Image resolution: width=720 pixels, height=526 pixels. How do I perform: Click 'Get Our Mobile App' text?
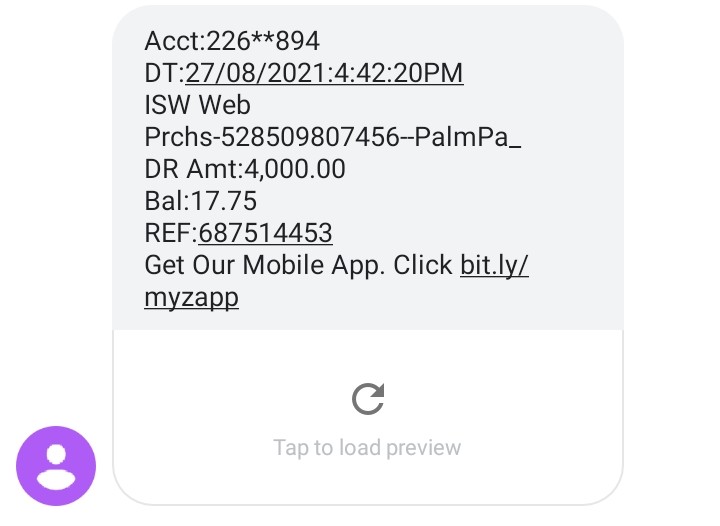(264, 266)
